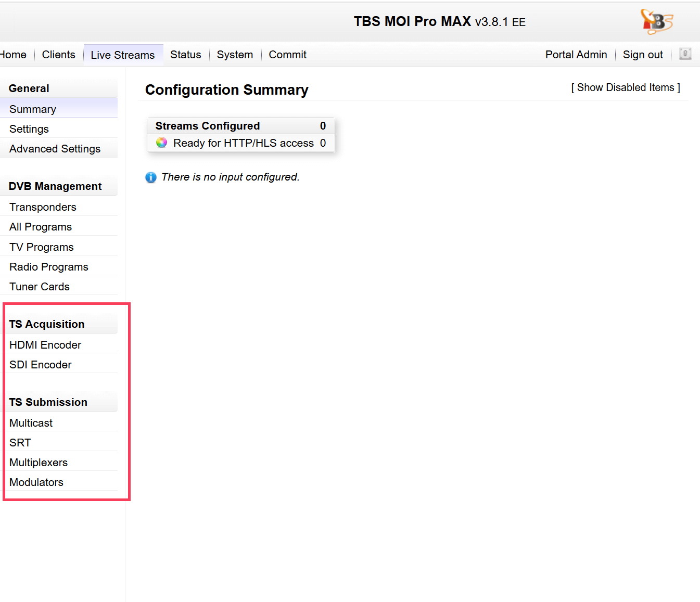Open Advanced Settings in sidebar

(55, 149)
